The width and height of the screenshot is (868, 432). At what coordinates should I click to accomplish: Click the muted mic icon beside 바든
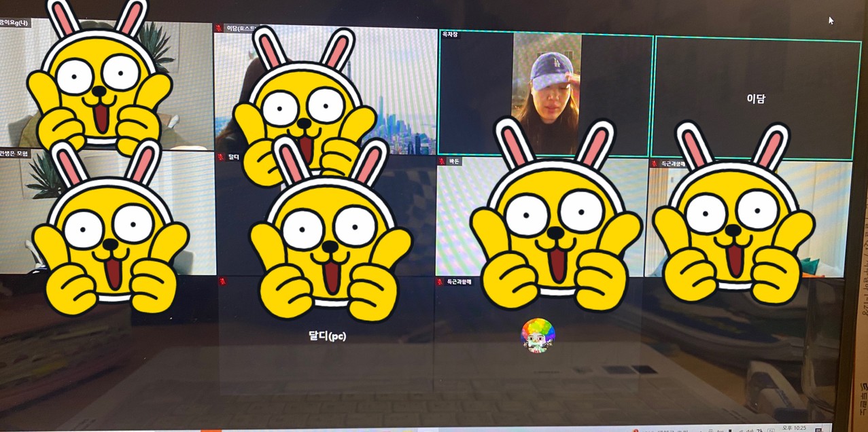442,162
